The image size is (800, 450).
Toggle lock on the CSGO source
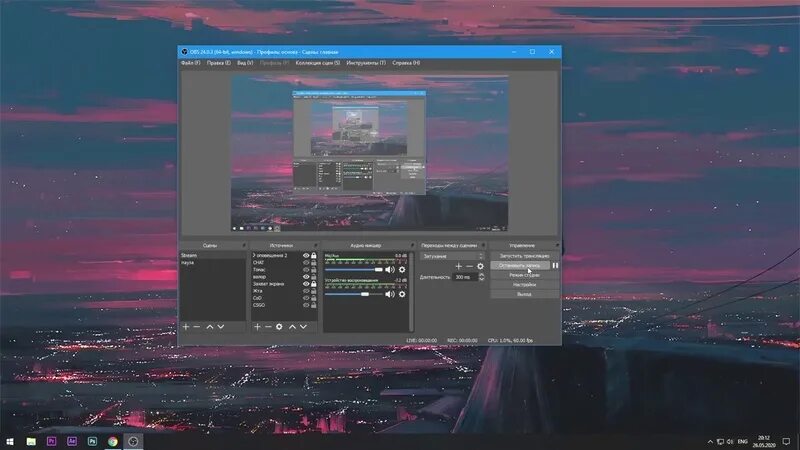(314, 305)
